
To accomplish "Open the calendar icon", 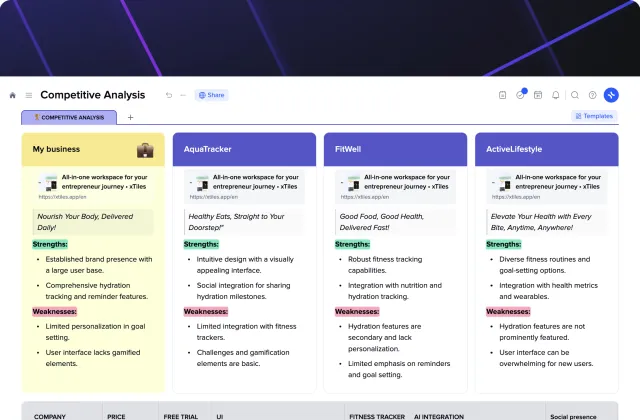I will 538,95.
